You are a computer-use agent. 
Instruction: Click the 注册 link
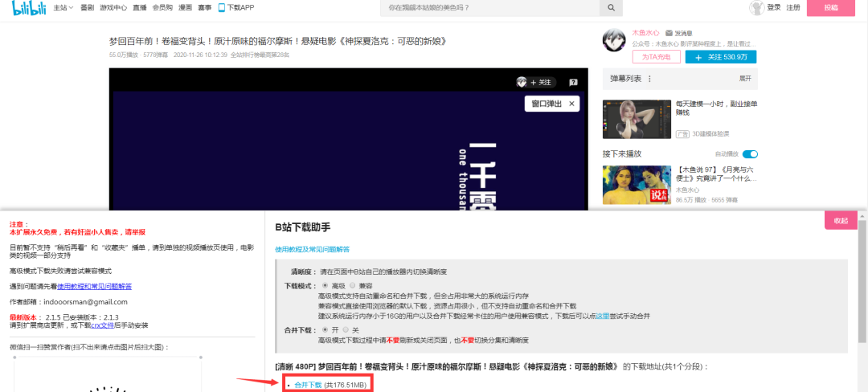pos(793,8)
